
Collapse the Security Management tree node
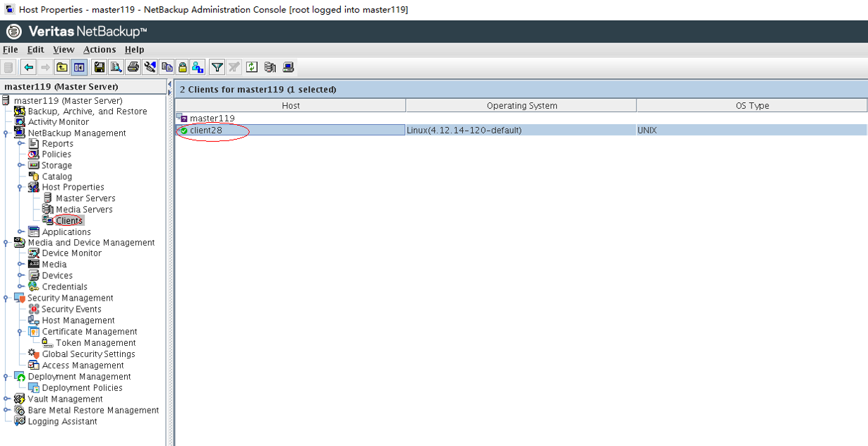6,299
